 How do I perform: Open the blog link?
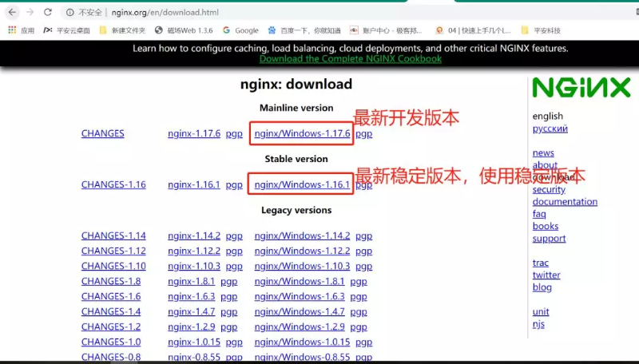(542, 287)
